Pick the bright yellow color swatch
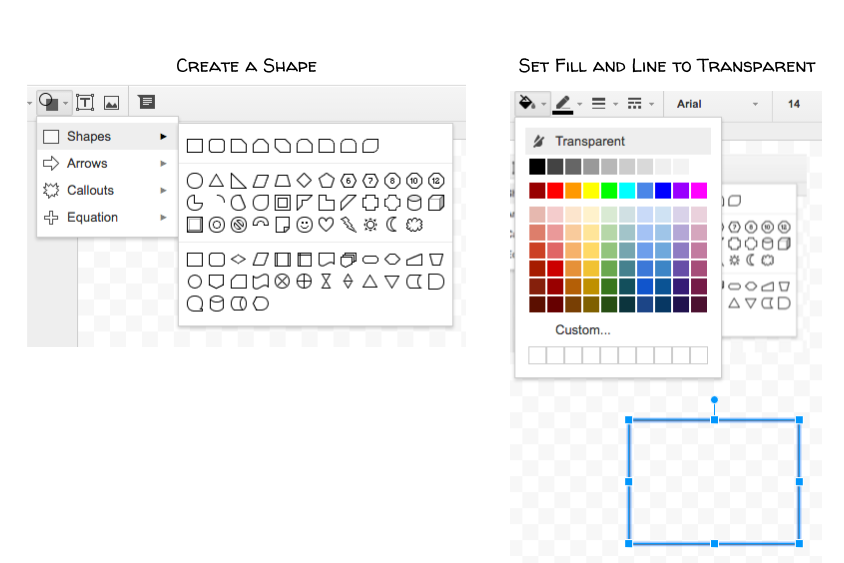Screen dimensions: 844x563 [x=591, y=190]
